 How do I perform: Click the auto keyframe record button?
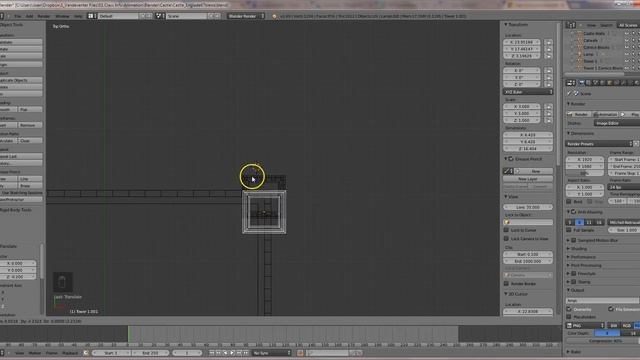(x=300, y=353)
